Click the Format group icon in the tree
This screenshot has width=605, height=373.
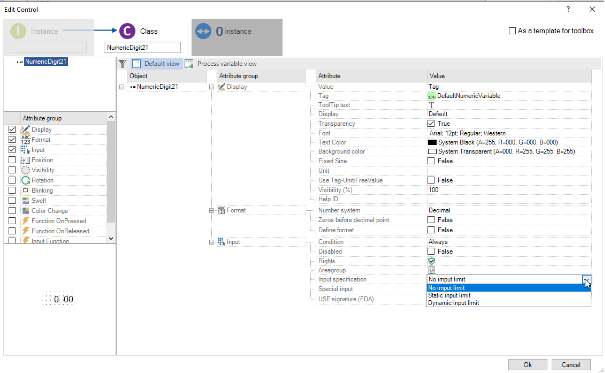221,210
